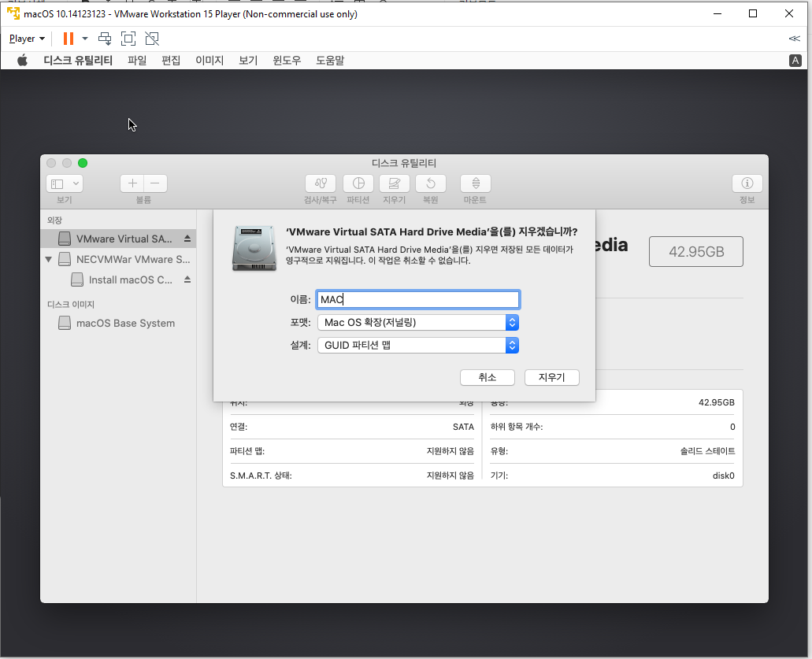Click the 외장 sidebar section header
Image resolution: width=812 pixels, height=659 pixels.
coord(54,220)
